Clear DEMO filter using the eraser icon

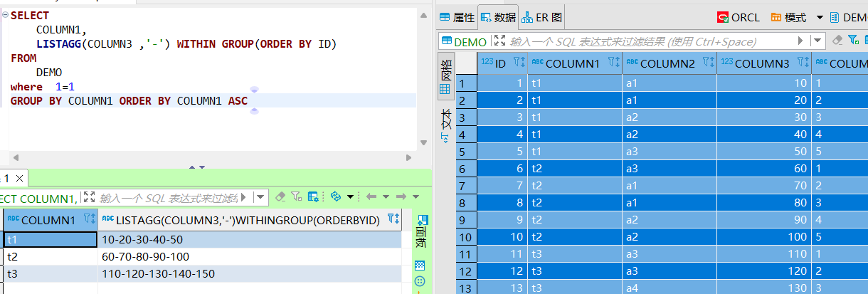point(837,41)
